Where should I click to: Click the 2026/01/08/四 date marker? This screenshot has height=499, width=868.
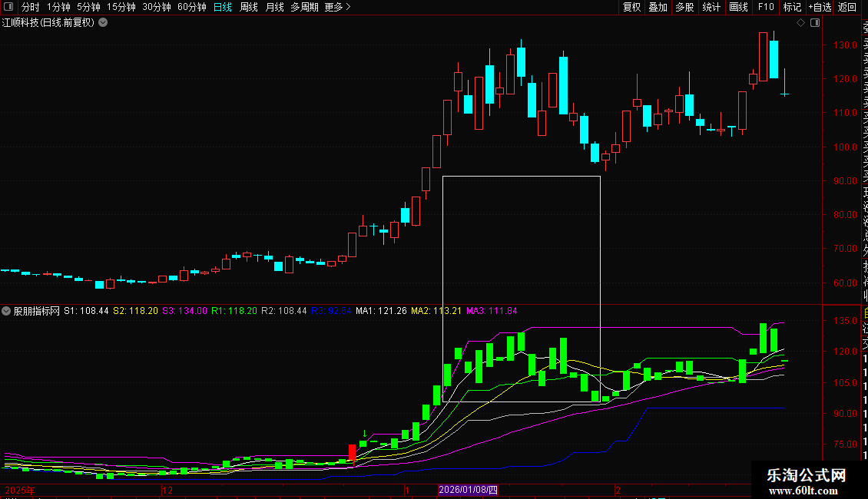click(469, 490)
